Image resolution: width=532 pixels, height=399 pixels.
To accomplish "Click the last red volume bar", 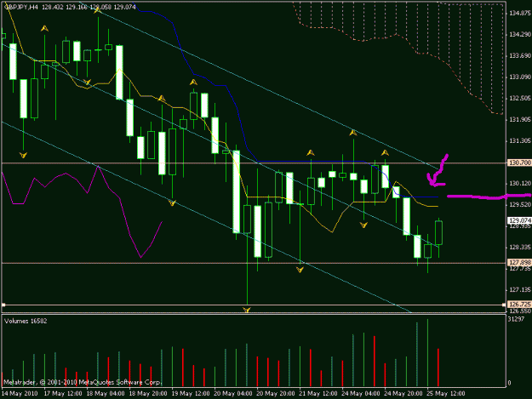I will [438, 368].
